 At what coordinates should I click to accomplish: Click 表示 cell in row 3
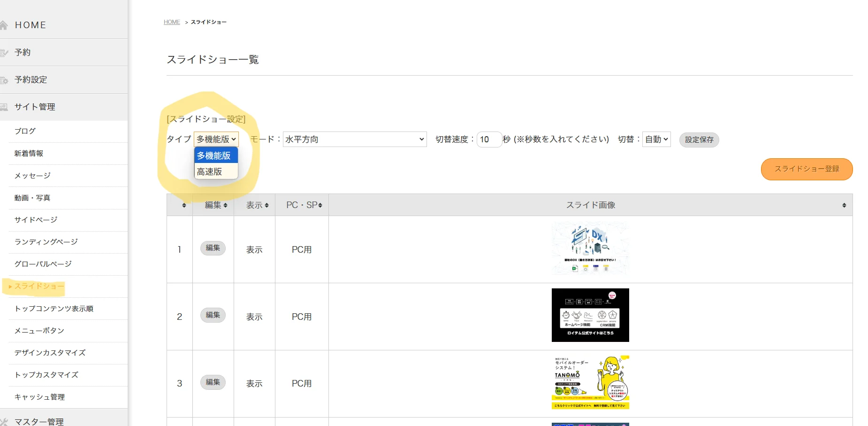pyautogui.click(x=254, y=383)
